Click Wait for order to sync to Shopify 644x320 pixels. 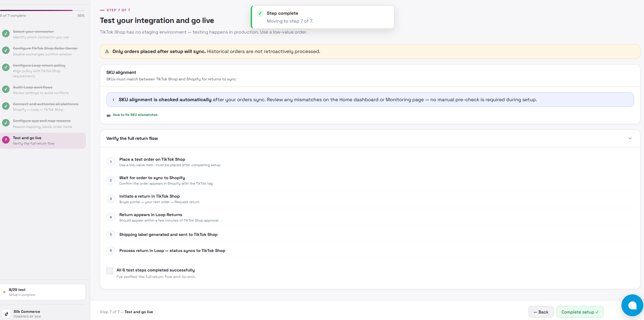[x=152, y=178]
